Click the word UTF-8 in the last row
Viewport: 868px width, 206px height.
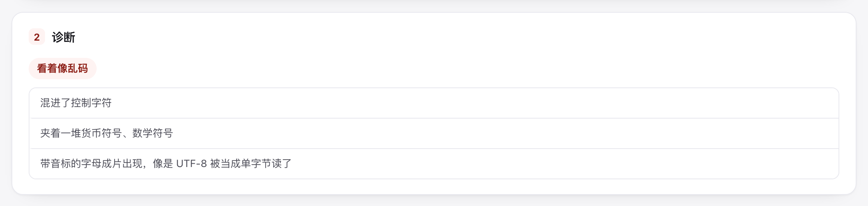[x=191, y=164]
